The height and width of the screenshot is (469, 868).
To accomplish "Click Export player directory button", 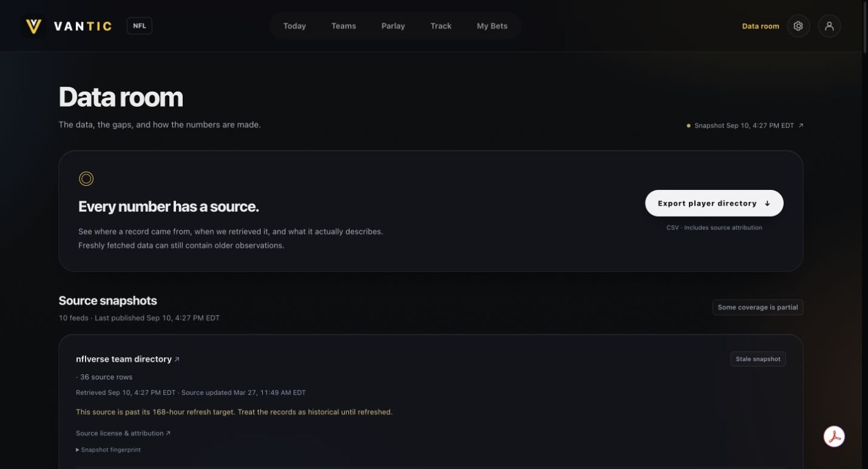I will coord(714,203).
